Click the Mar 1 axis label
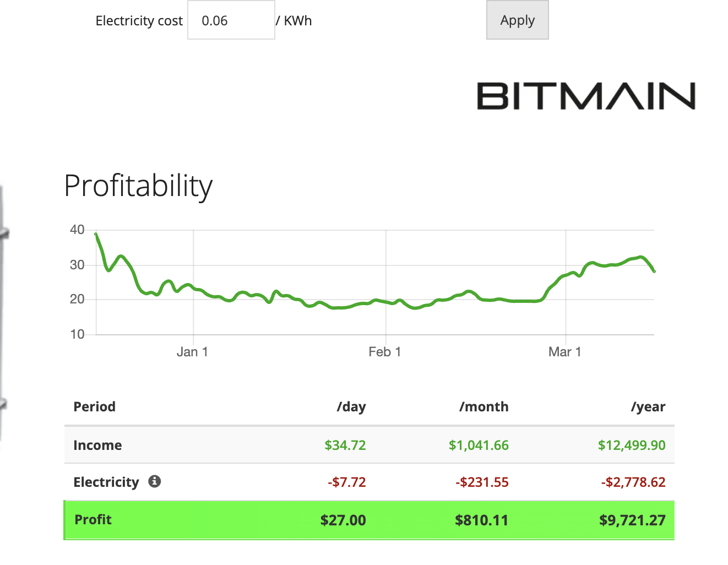 click(565, 351)
